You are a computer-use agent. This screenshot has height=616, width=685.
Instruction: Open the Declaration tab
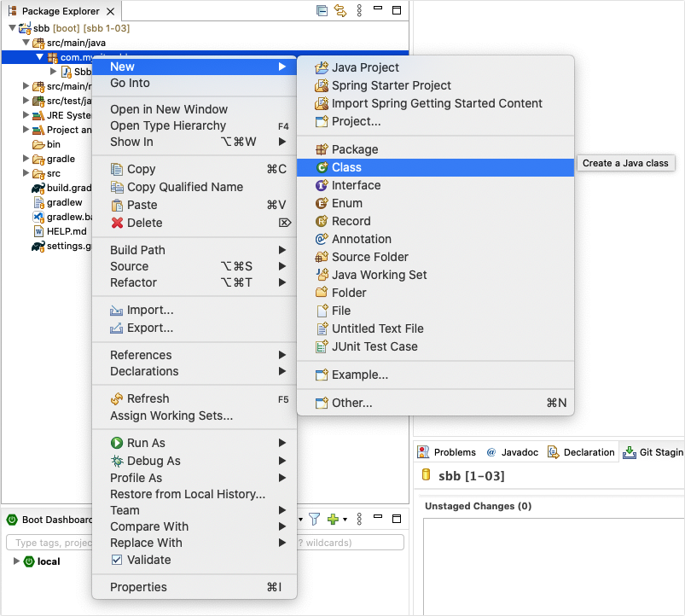pos(582,452)
